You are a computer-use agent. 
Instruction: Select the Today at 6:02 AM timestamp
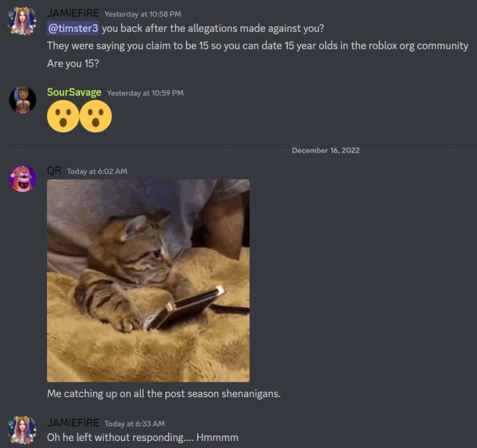[97, 171]
